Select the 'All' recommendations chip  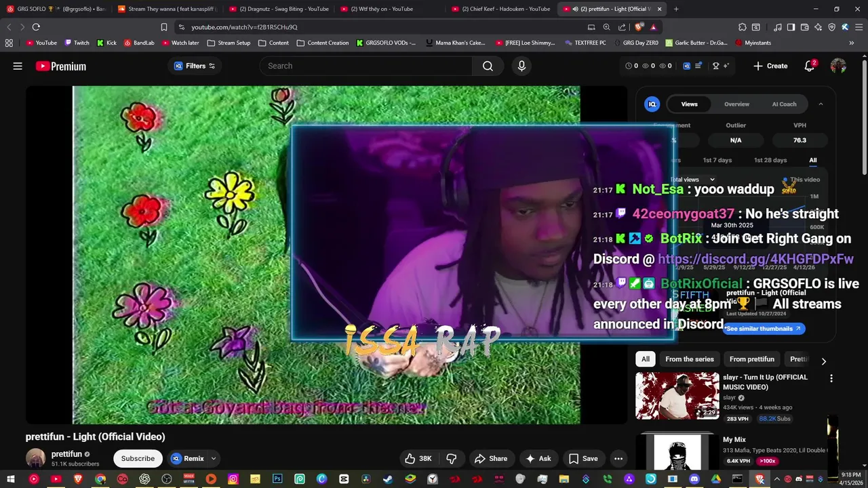point(646,359)
